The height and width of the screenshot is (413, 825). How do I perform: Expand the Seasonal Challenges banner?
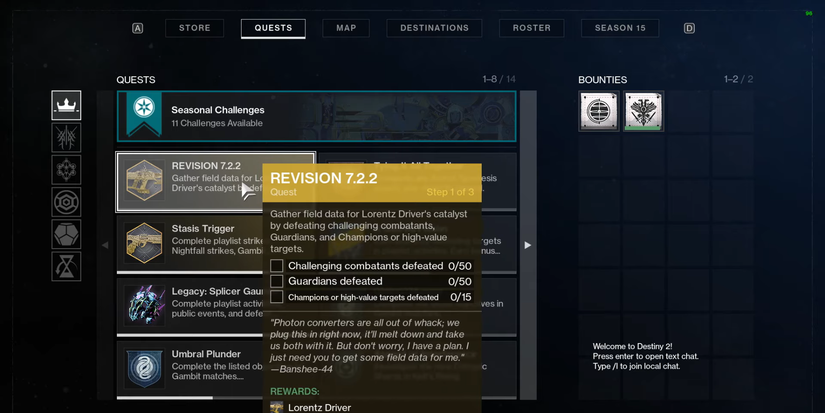[316, 116]
